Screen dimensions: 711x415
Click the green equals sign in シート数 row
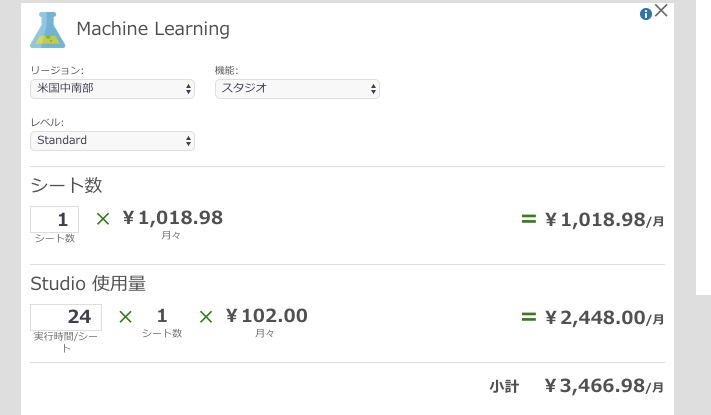(x=529, y=219)
